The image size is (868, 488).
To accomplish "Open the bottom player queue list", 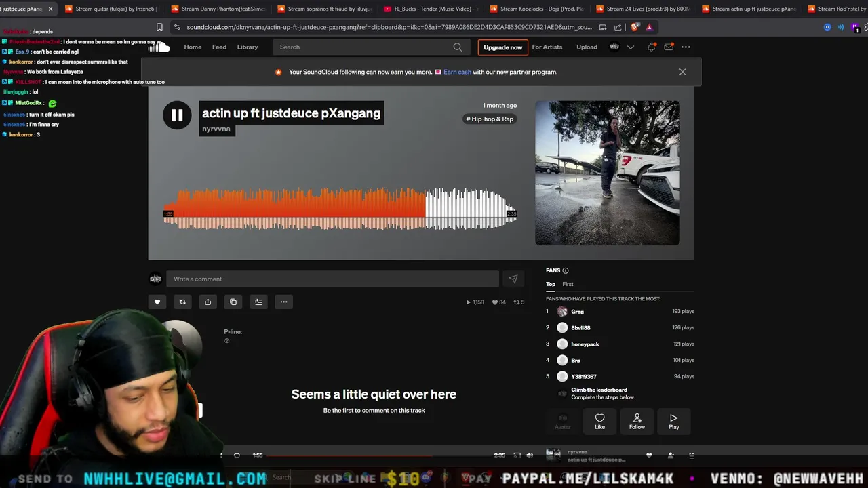I will tap(692, 455).
